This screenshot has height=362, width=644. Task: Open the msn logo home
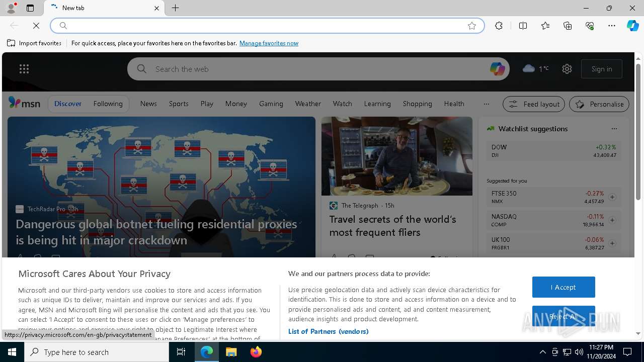tap(24, 103)
